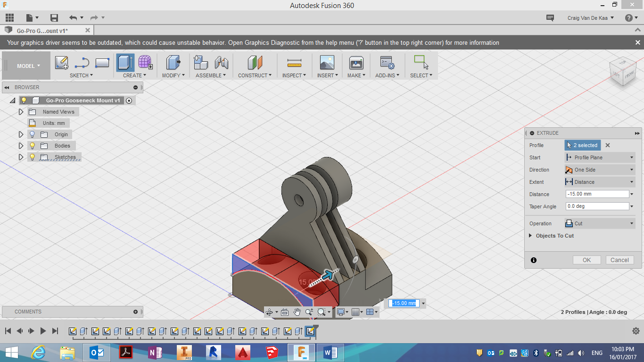Click the Pan hand navigation icon
This screenshot has width=644, height=362.
[297, 312]
